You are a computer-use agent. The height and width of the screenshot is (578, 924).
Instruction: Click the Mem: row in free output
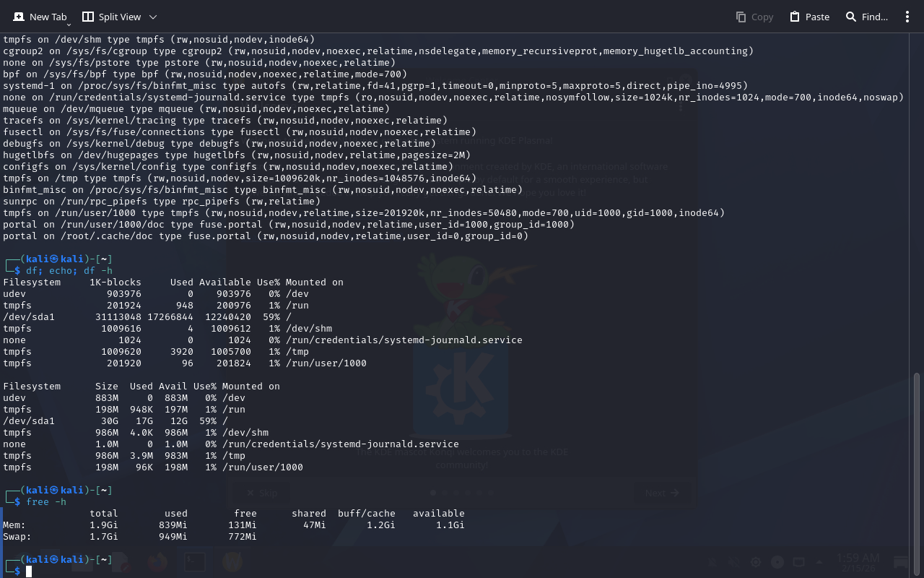14,525
